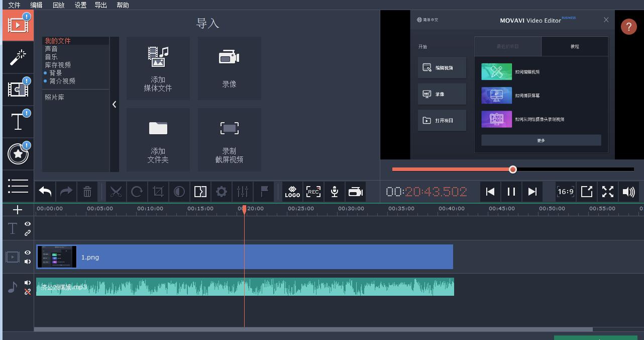Record audio with the microphone icon
The height and width of the screenshot is (340, 644).
(x=335, y=192)
